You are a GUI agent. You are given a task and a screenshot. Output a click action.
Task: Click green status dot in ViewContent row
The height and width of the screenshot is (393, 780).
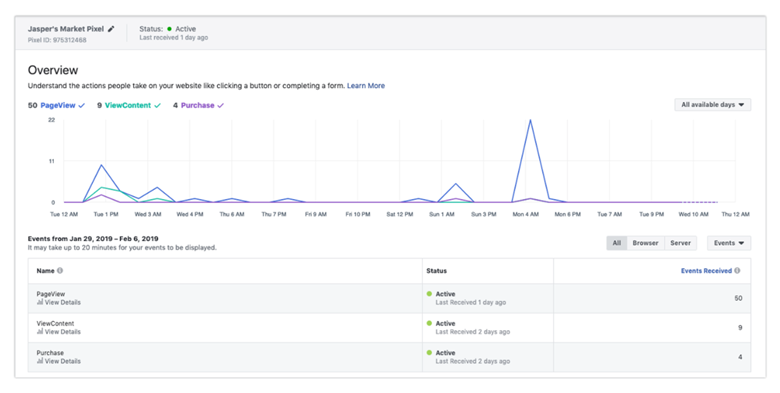pos(429,323)
